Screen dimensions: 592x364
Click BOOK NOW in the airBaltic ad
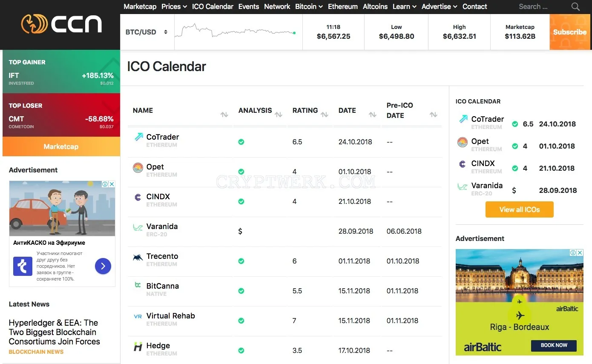(554, 345)
